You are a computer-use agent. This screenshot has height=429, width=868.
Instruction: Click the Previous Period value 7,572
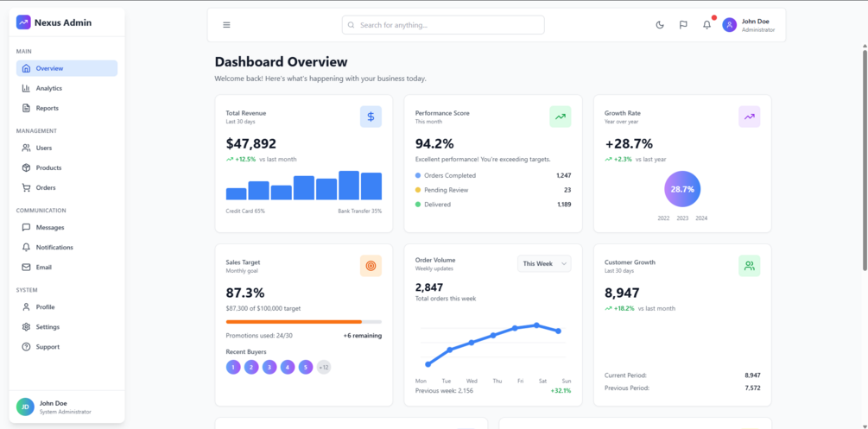(x=753, y=388)
